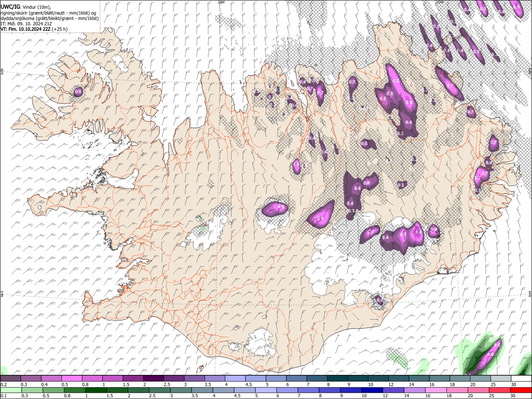Pick the darkest purple 2–2.5 top legend swatch

[x=153, y=379]
